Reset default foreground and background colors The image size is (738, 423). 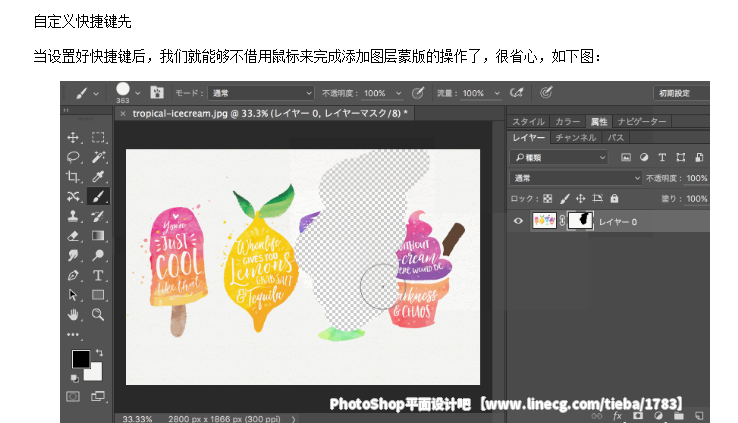point(74,378)
